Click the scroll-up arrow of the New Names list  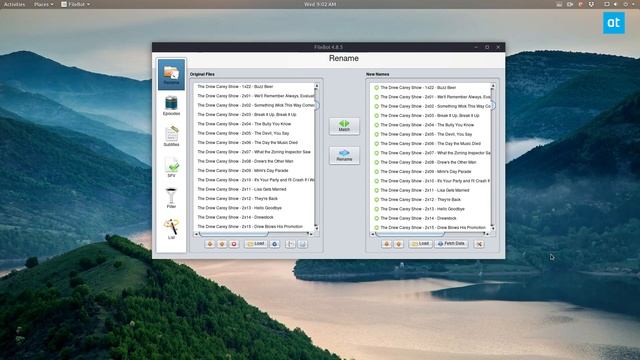point(493,86)
